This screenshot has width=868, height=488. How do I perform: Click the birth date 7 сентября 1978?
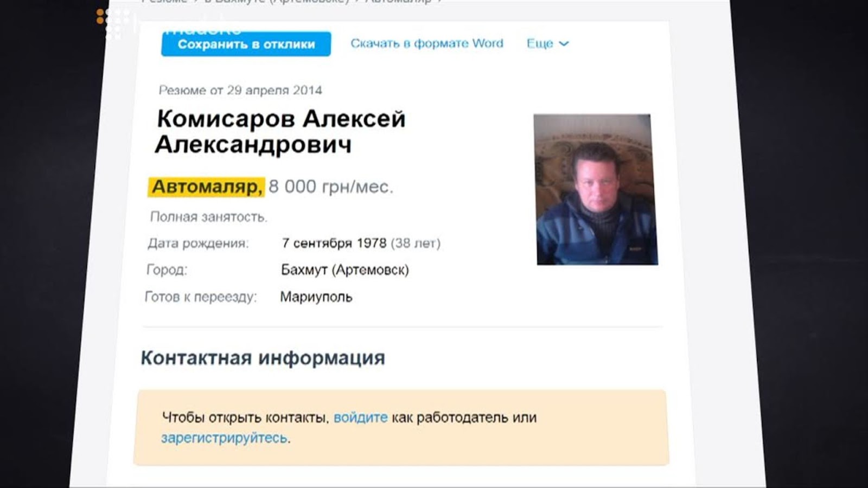click(x=334, y=243)
